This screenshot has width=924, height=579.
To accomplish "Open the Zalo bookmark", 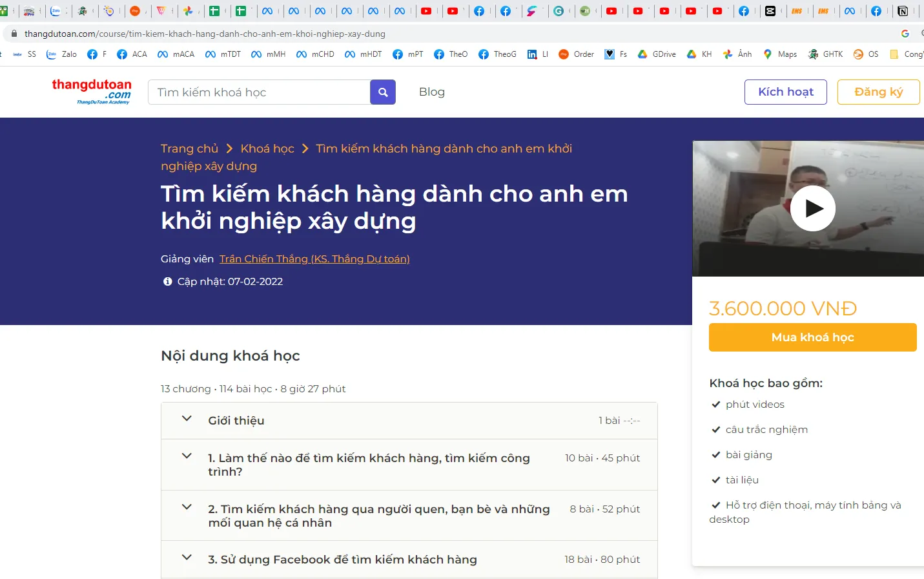I will coord(62,54).
